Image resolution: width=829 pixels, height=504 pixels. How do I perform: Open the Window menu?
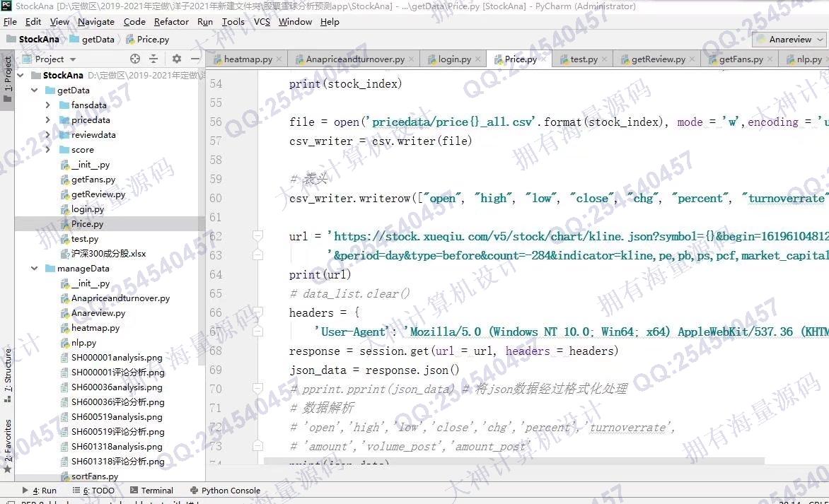point(295,22)
